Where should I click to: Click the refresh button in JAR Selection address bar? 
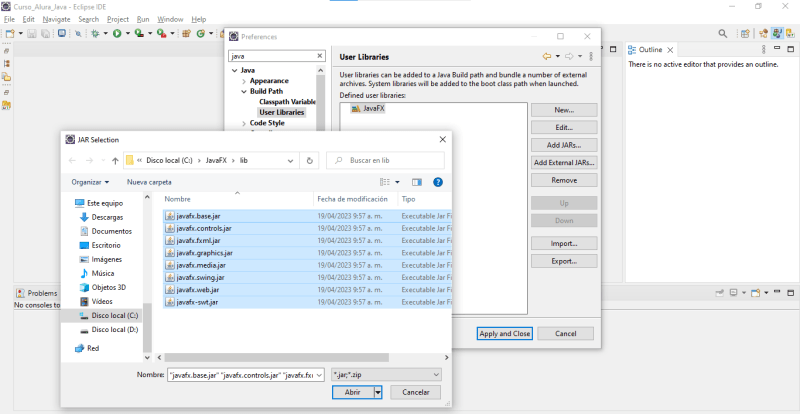(309, 160)
